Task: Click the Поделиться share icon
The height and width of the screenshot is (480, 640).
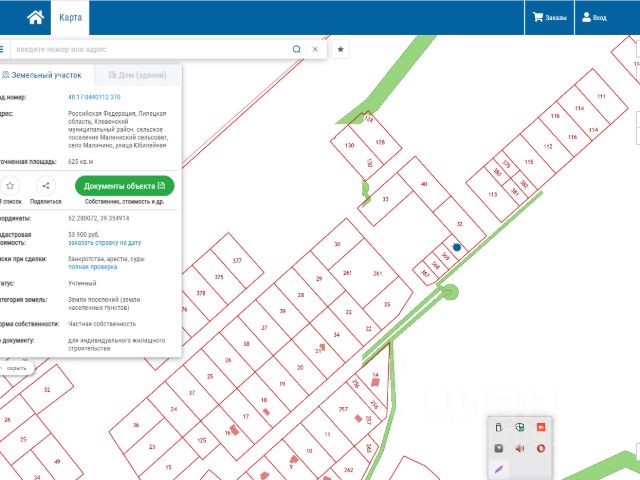Action: (x=46, y=185)
